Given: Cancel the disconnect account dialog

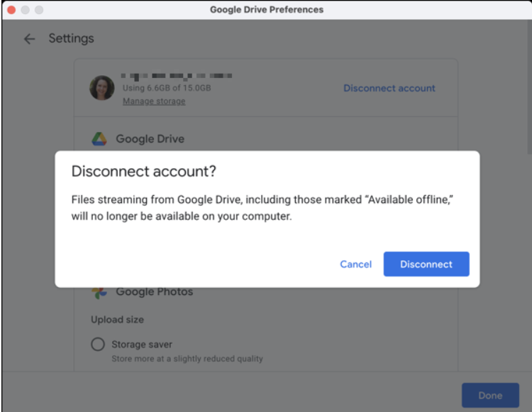Looking at the screenshot, I should tap(355, 265).
